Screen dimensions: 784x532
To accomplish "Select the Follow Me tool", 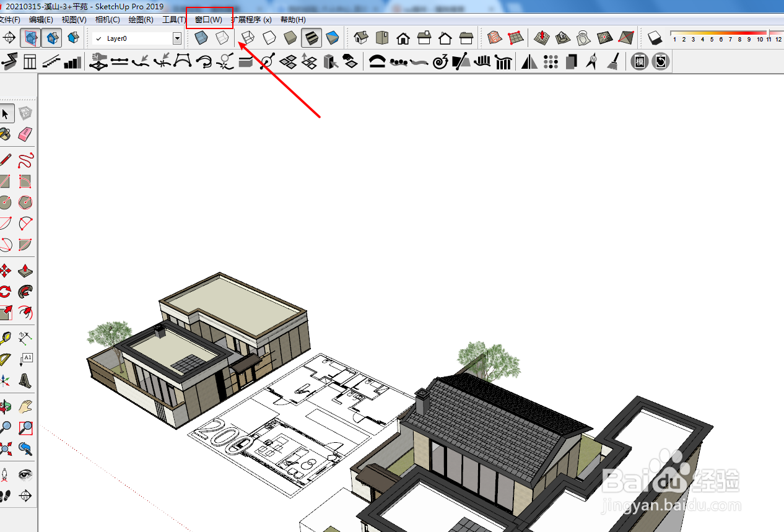I will [25, 292].
